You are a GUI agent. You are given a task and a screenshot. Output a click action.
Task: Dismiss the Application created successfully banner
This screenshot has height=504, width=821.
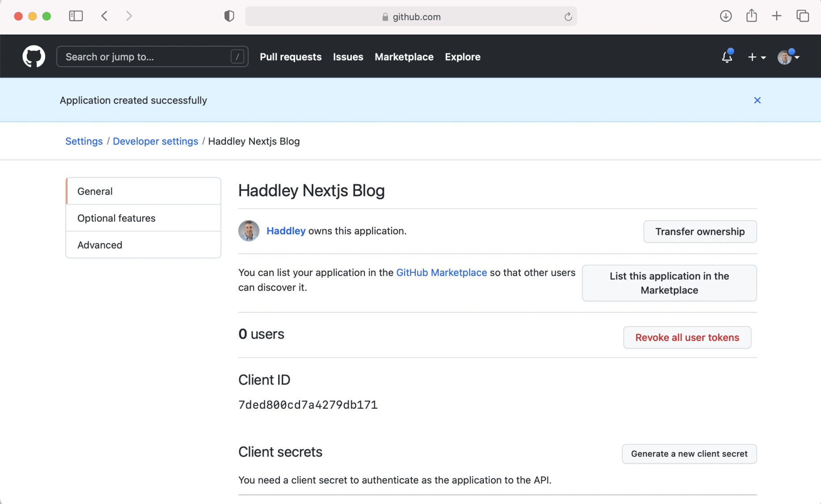(x=757, y=100)
